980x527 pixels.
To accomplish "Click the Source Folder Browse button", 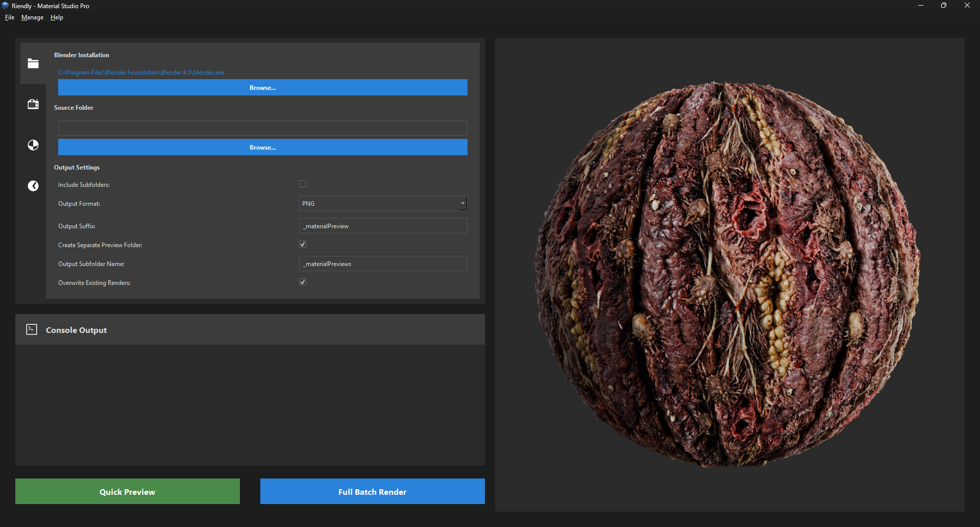I will tap(262, 147).
